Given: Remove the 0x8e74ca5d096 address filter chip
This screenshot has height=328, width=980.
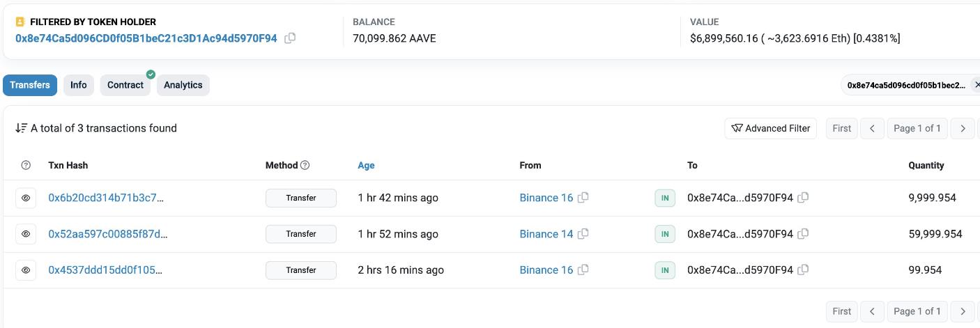Looking at the screenshot, I should 977,85.
